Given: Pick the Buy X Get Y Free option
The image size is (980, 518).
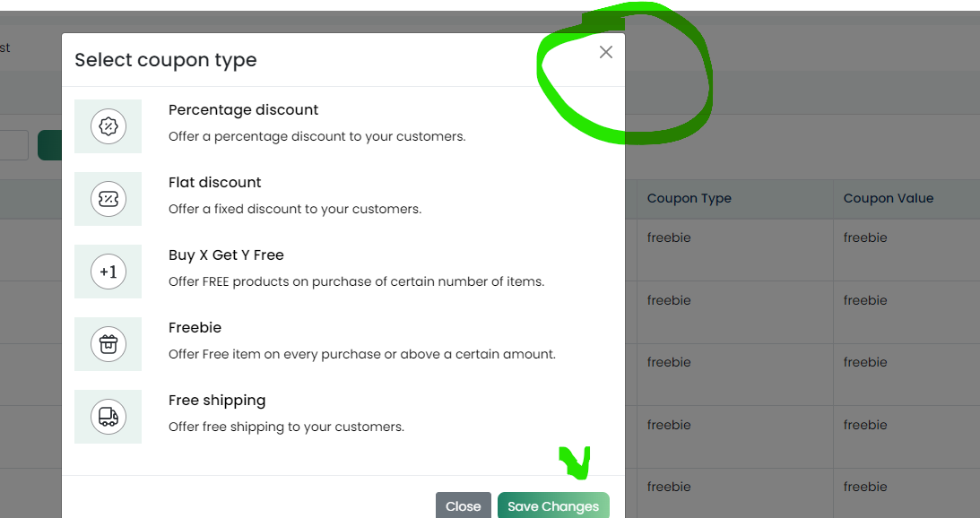Looking at the screenshot, I should coord(226,255).
